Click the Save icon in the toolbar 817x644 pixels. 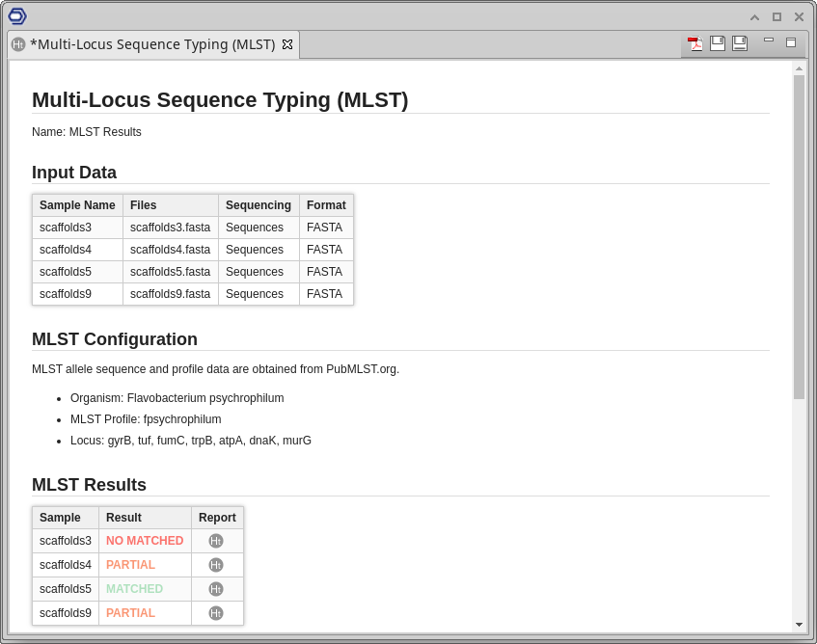pyautogui.click(x=718, y=43)
